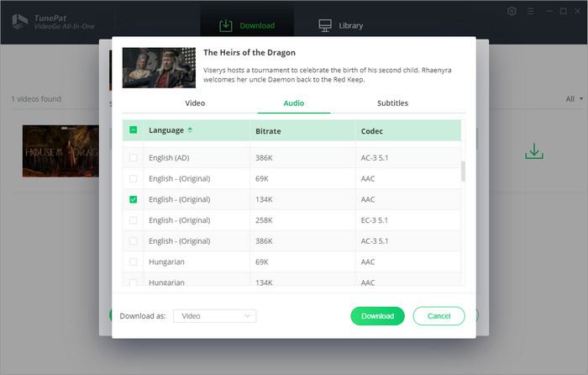The image size is (588, 375).
Task: Check the English - (Original) 258K track
Action: [133, 220]
